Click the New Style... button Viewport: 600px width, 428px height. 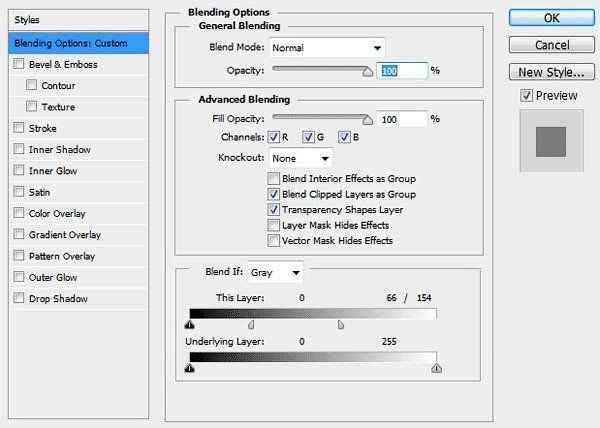[x=552, y=72]
